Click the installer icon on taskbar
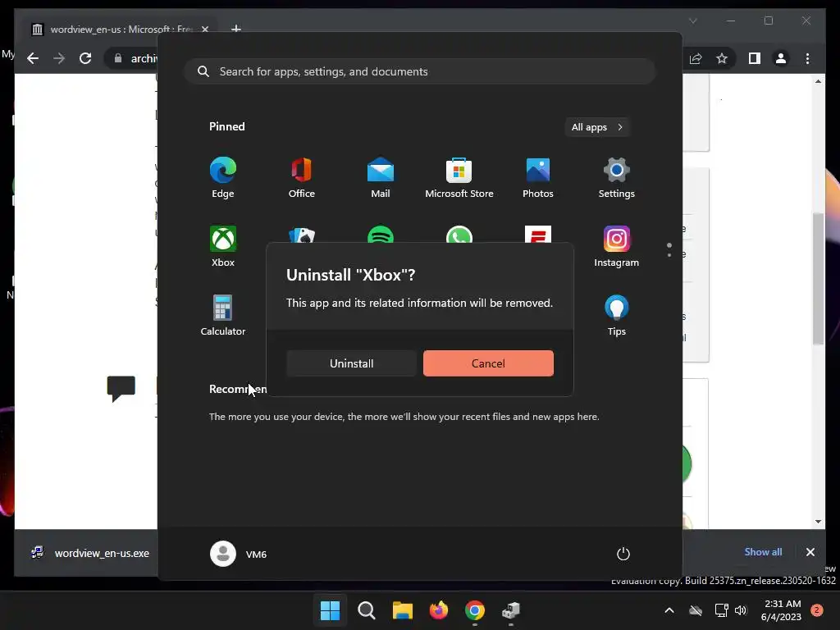Viewport: 840px width, 630px height. tap(511, 610)
